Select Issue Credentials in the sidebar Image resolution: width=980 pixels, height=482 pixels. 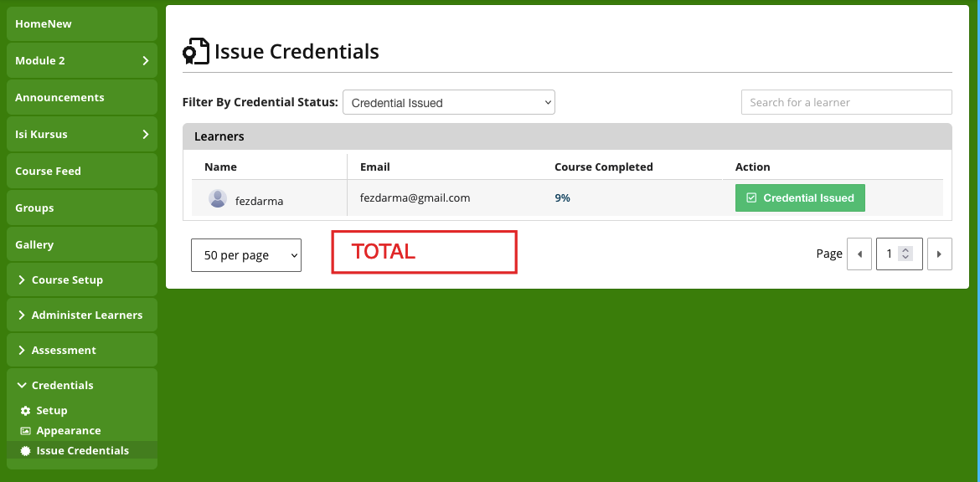[x=82, y=451]
